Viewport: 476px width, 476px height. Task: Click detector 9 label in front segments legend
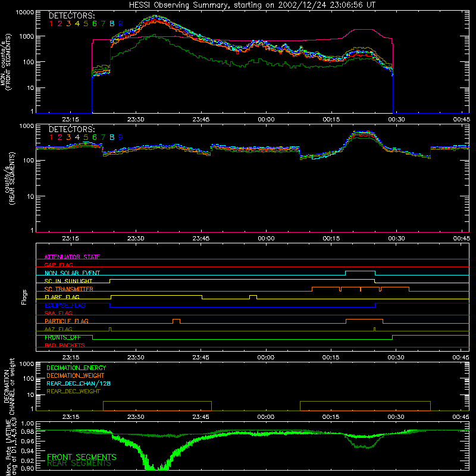click(121, 24)
